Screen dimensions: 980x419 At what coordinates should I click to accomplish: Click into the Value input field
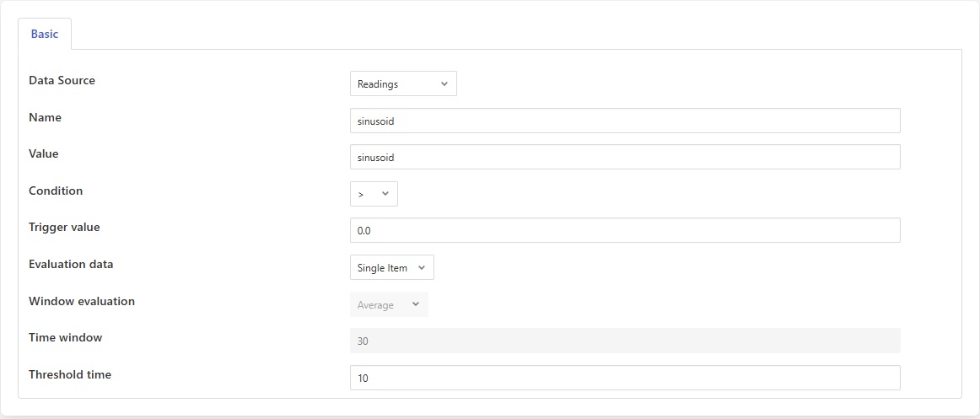624,157
